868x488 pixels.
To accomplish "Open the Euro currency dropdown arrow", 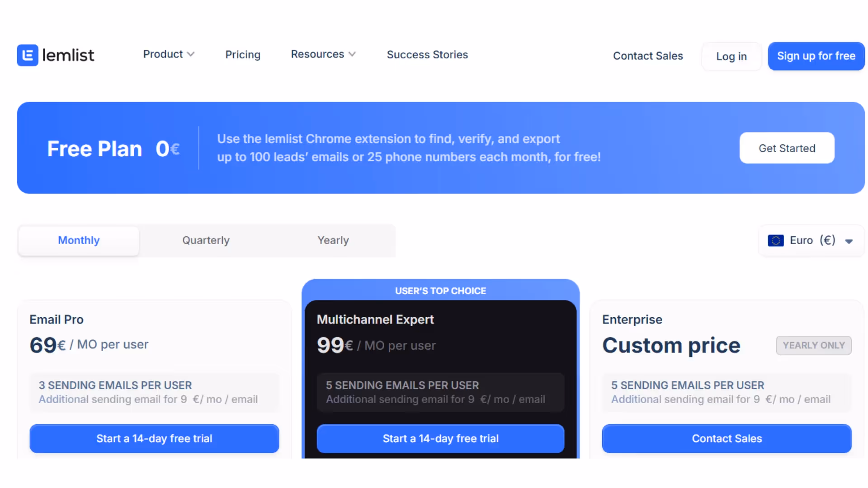I will 849,241.
